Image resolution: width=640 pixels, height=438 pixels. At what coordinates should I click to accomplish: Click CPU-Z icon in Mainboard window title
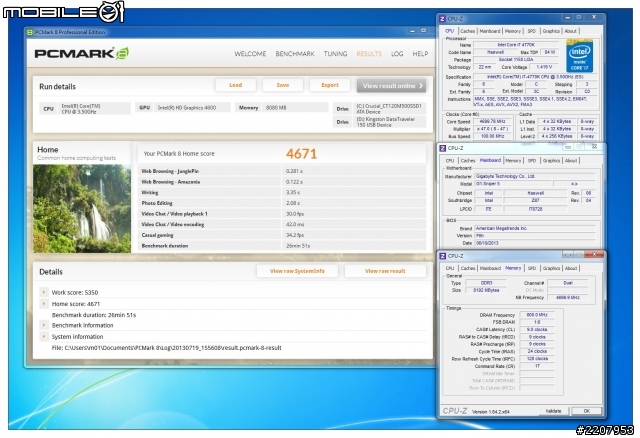(442, 148)
